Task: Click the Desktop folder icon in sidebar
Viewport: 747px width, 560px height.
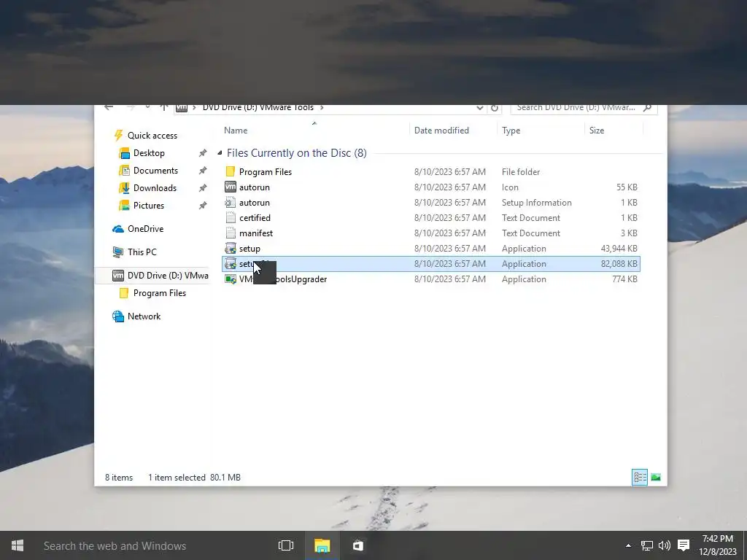Action: (124, 153)
